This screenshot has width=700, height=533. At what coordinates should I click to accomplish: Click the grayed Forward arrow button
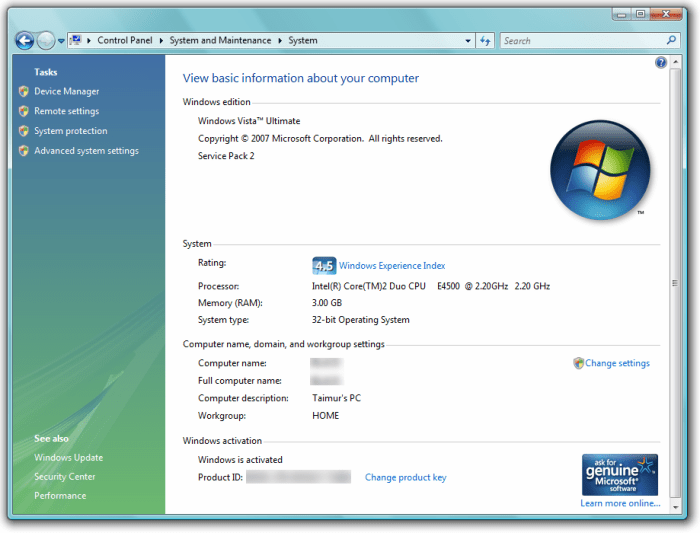click(46, 41)
